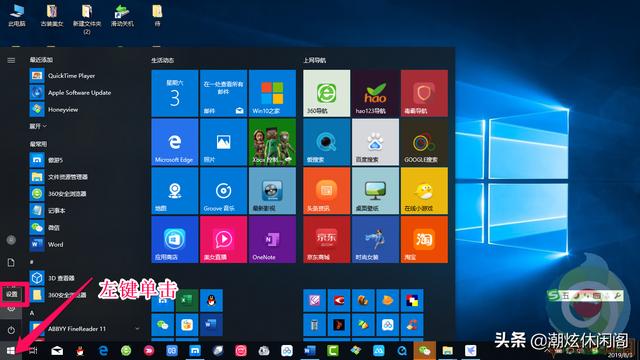The width and height of the screenshot is (640, 360).
Task: Click the power button in Start menu
Action: pos(11,330)
